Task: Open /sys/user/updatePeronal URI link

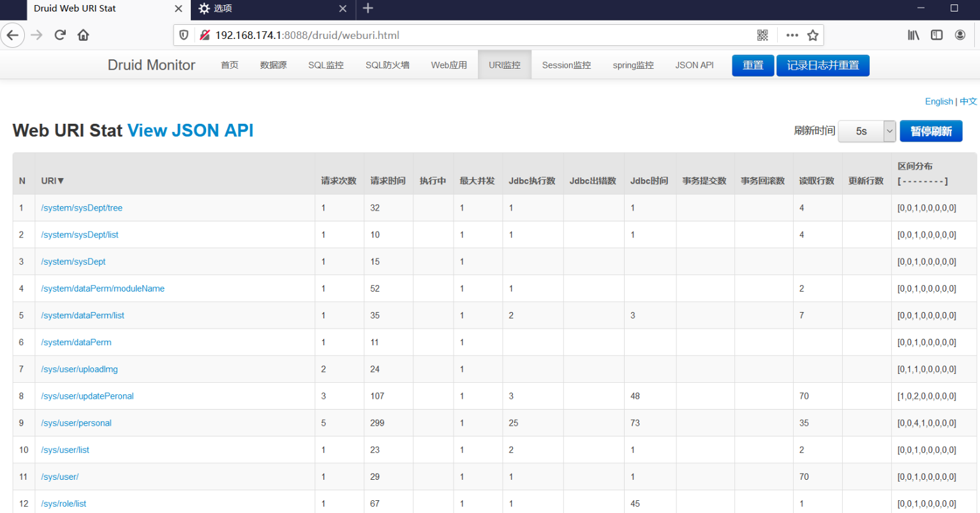Action: coord(87,396)
